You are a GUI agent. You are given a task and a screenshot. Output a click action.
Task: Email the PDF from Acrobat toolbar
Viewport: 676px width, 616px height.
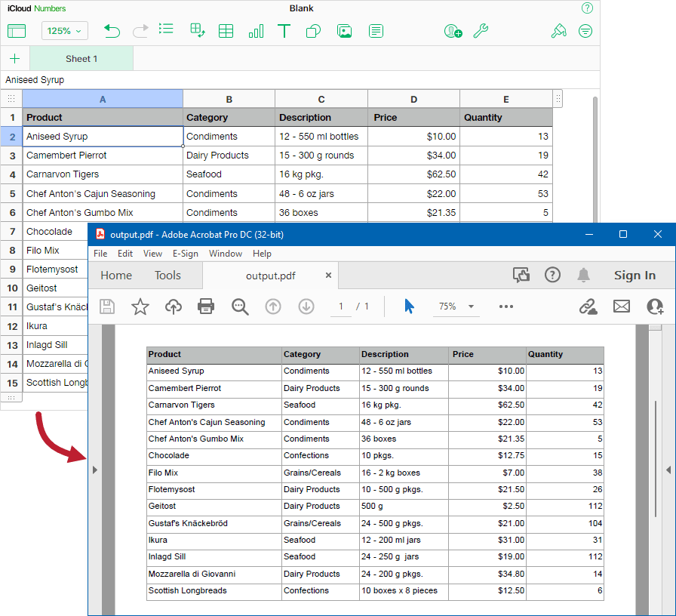click(620, 306)
